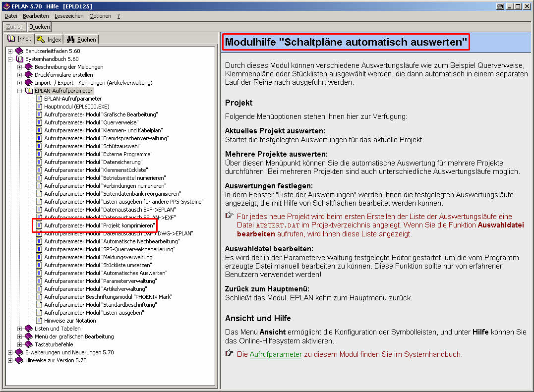Click the book icon of Listen und Tabellen
The height and width of the screenshot is (392, 534).
[29, 329]
